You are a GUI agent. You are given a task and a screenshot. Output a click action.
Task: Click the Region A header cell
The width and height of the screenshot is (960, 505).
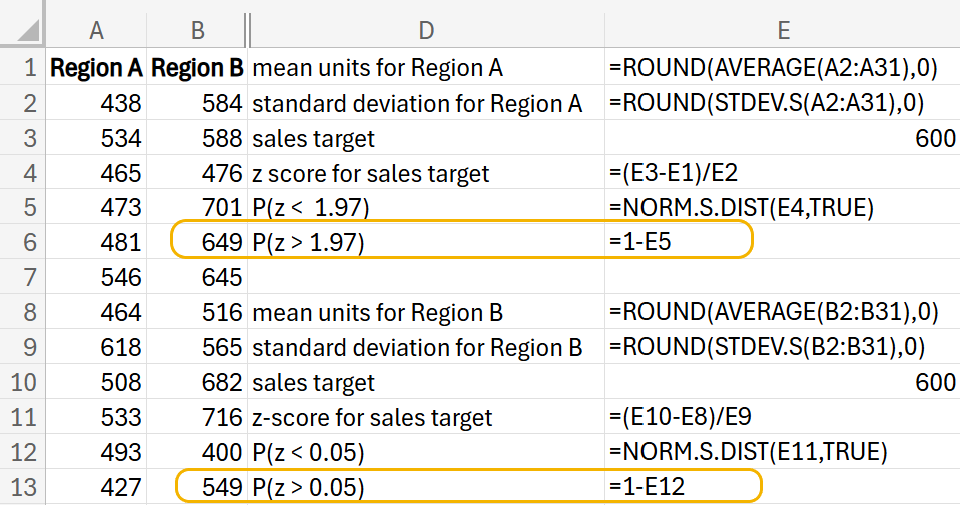[96, 69]
